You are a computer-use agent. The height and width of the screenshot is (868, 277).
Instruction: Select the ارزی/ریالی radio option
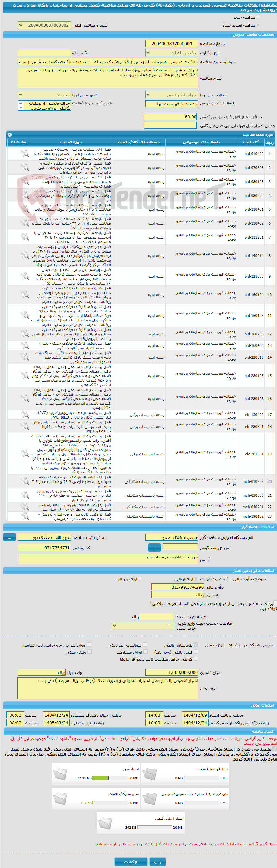pos(196,579)
